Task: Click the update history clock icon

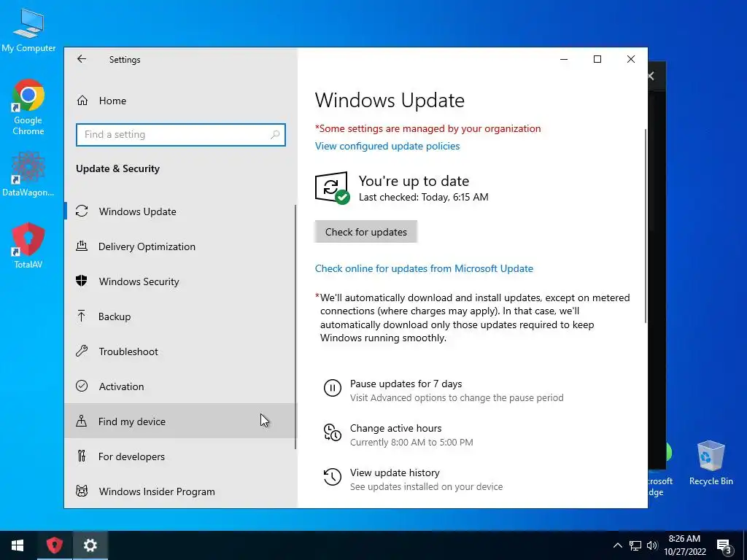Action: tap(333, 477)
